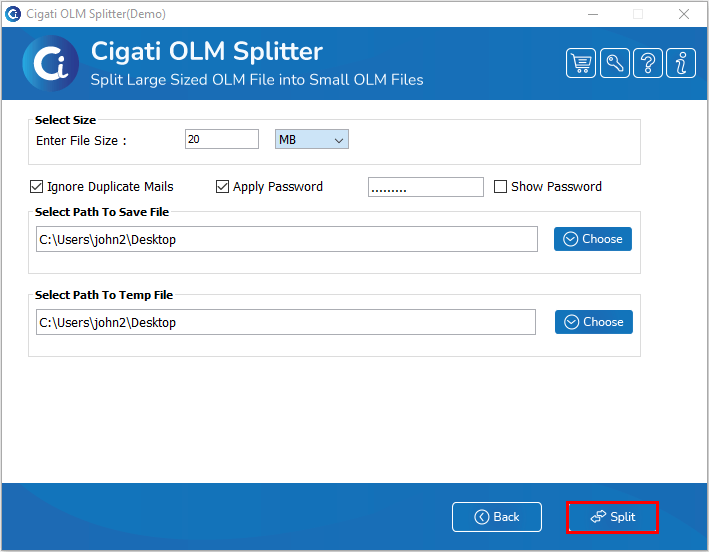Uncheck the Apply Password checkbox

tap(222, 187)
